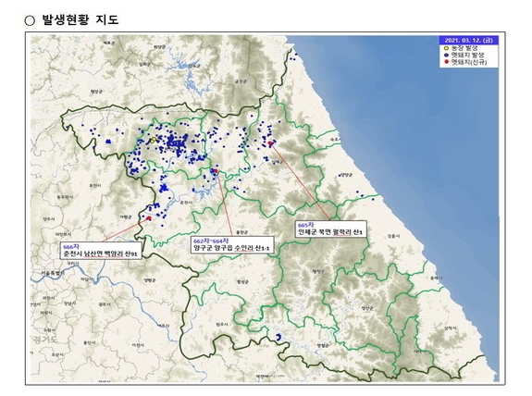This screenshot has width=532, height=396.
Task: Click the 발생현황 지도 heading
Action: click(80, 19)
